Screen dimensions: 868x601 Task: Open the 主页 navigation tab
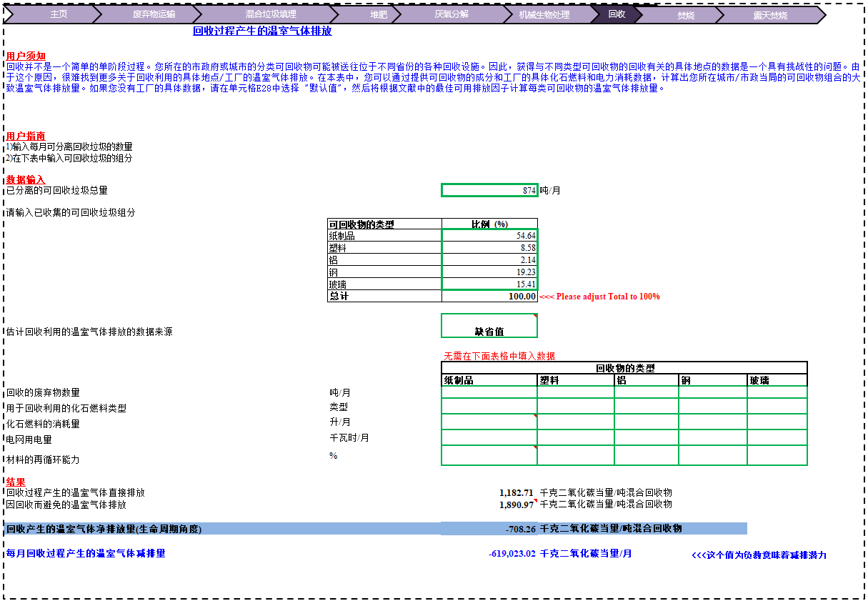(x=59, y=14)
